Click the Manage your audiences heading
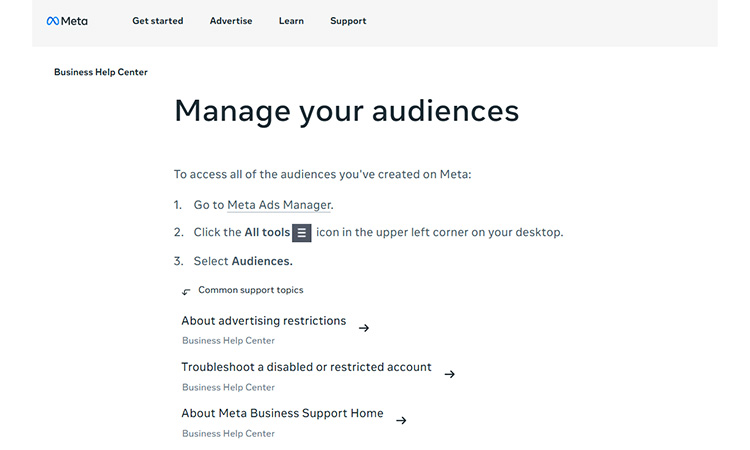Screen dimensions: 750x450 click(x=347, y=111)
